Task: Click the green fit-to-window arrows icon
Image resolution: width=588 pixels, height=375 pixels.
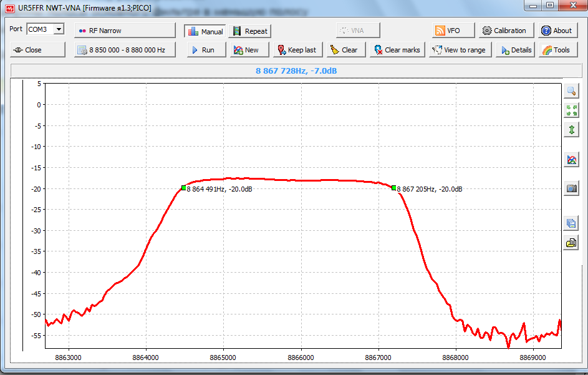Action: tap(571, 110)
